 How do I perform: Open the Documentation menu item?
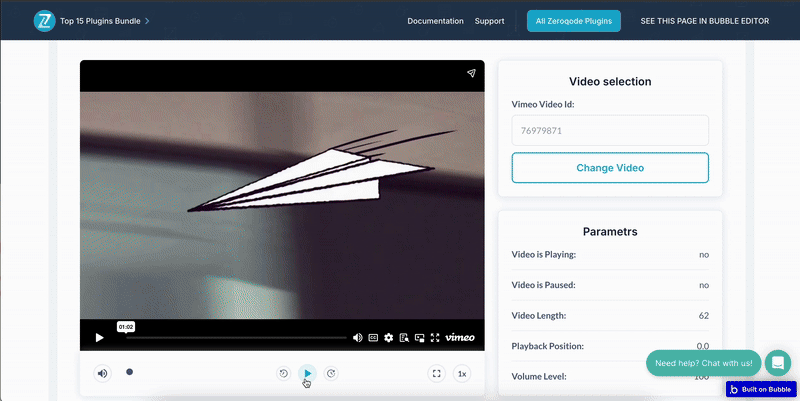(435, 21)
